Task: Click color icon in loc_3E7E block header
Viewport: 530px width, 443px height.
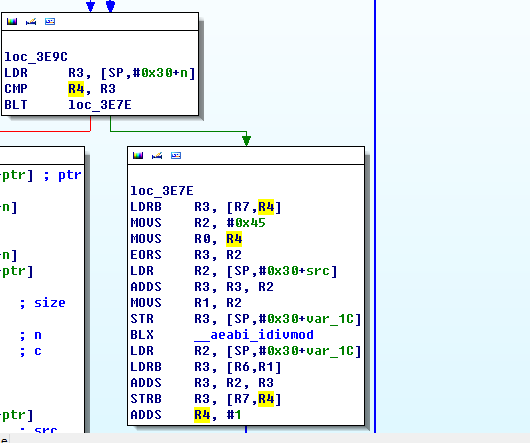Action: [x=138, y=155]
